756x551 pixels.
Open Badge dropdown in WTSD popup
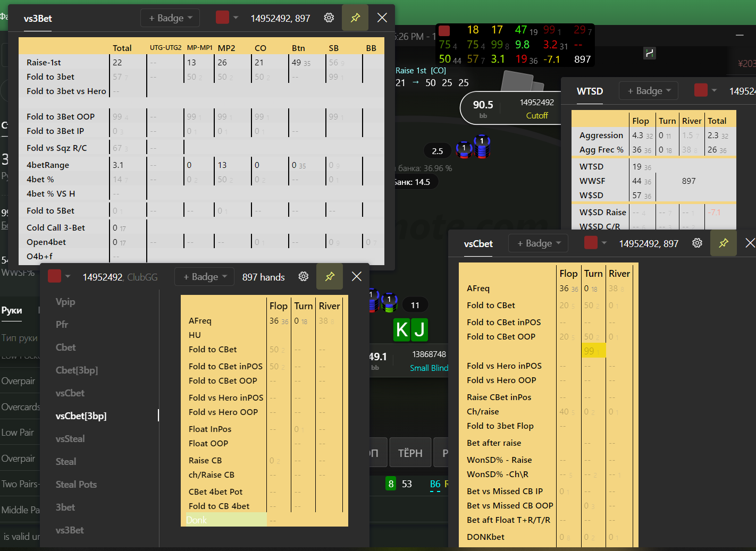click(x=649, y=90)
